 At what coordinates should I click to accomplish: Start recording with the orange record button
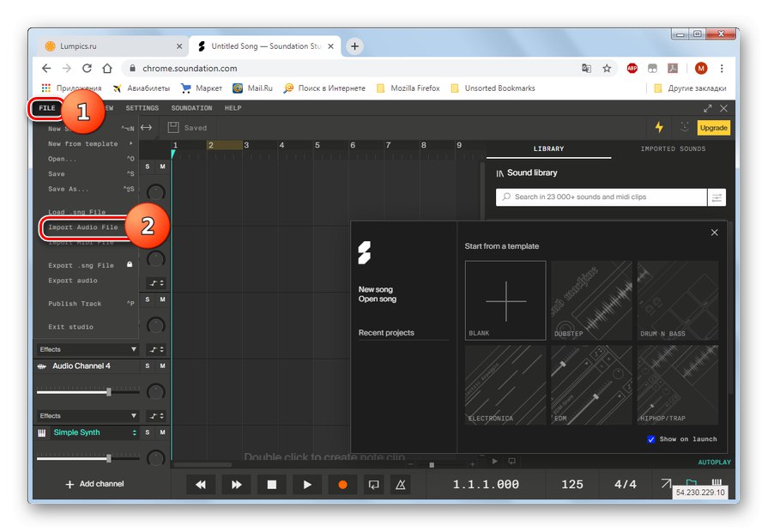pos(343,485)
